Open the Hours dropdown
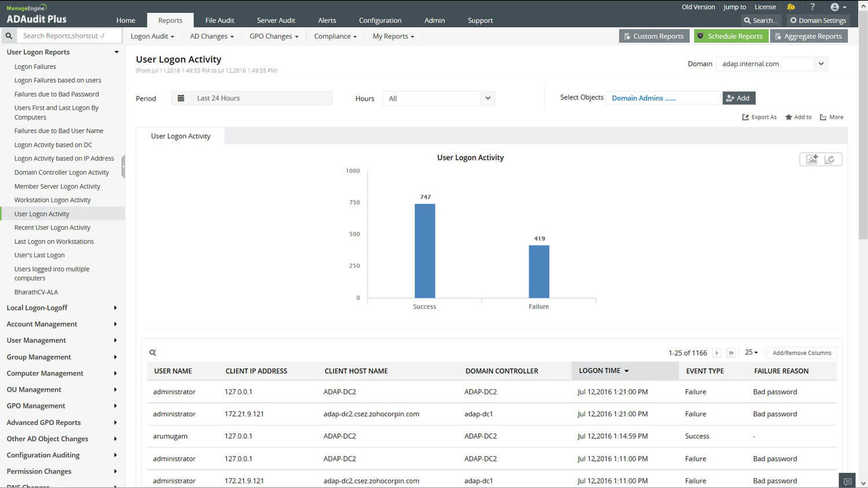This screenshot has height=488, width=868. (x=487, y=98)
